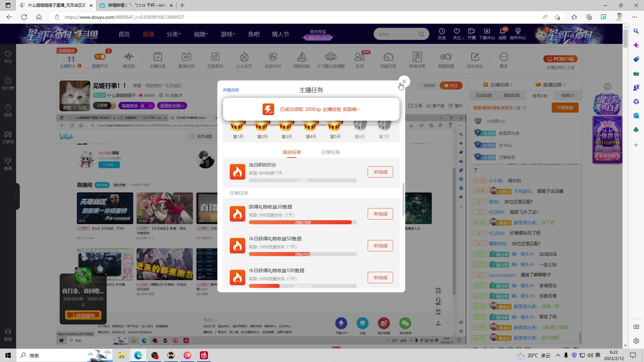
Task: Expand the V周榜 badge
Action: [x=104, y=106]
